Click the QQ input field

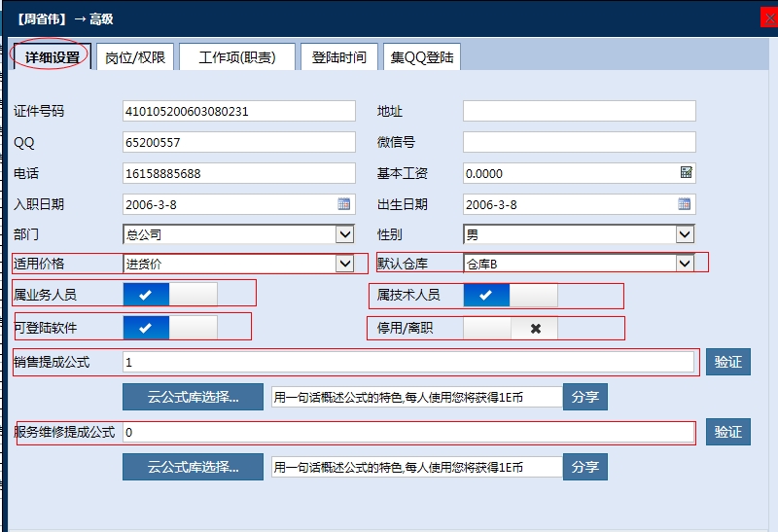click(239, 142)
